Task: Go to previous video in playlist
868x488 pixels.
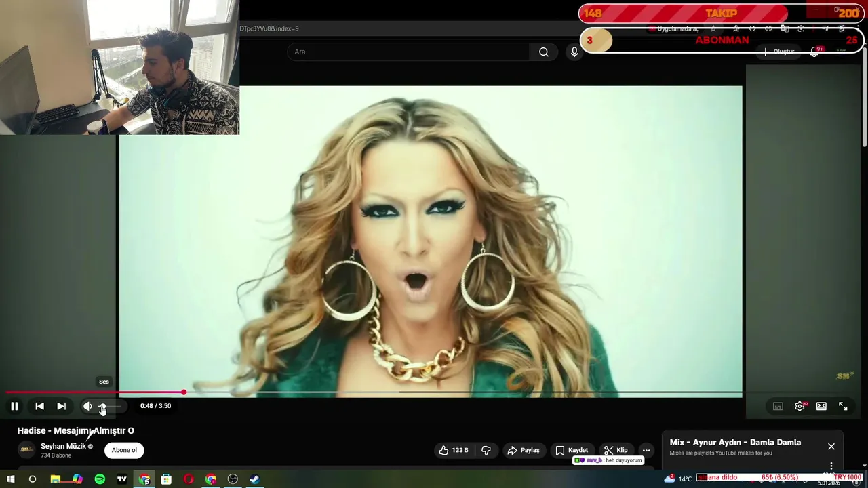Action: [40, 406]
